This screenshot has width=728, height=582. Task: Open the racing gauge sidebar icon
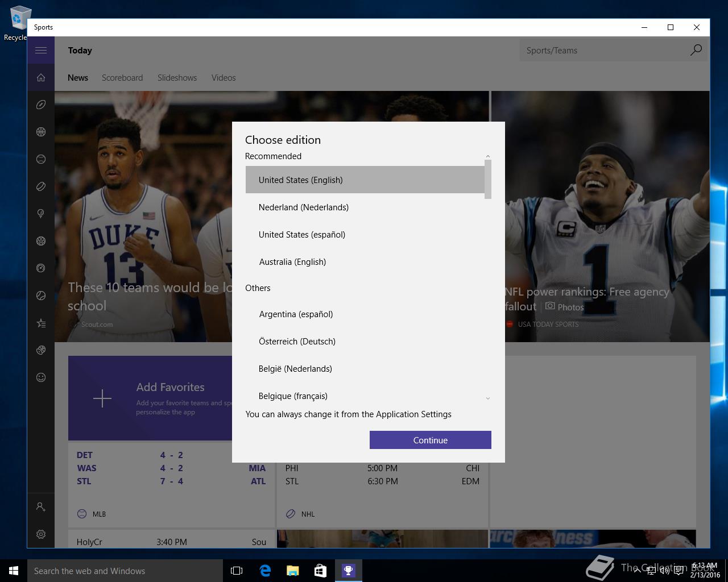pyautogui.click(x=41, y=268)
